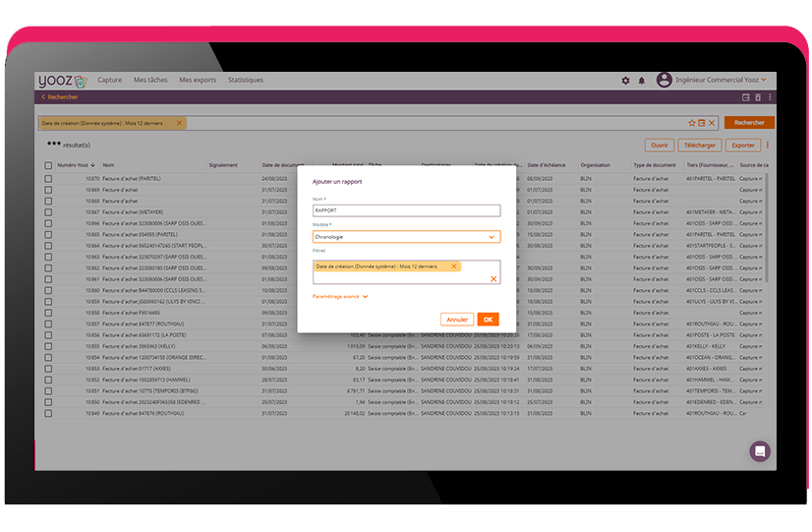Check the box for invoice 10870
The image size is (812, 532).
coord(48,178)
